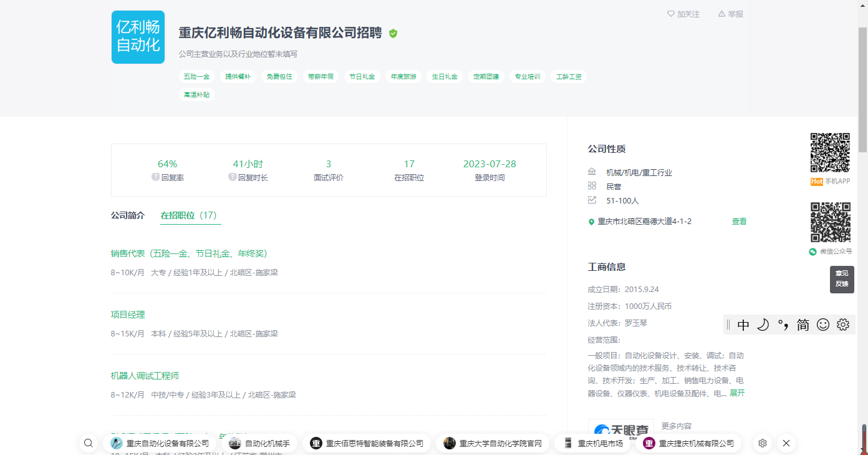
Task: Open the 意见反馈 feedback button
Action: click(842, 279)
